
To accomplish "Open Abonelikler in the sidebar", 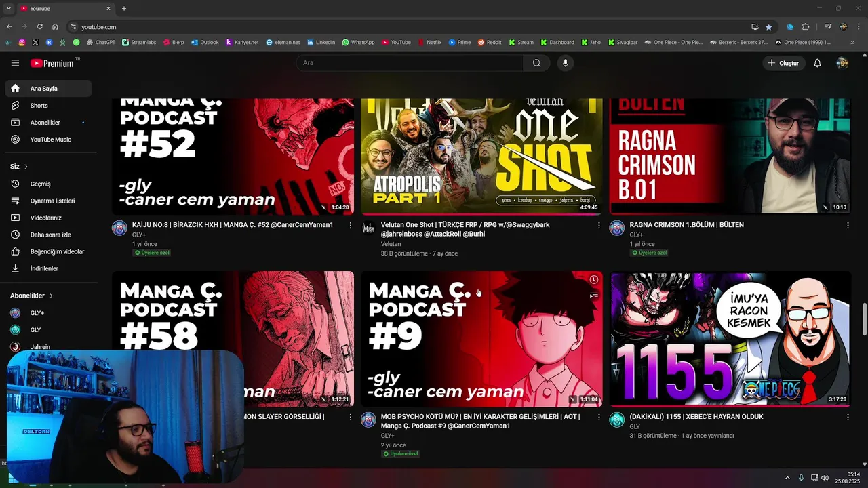I will [x=48, y=123].
